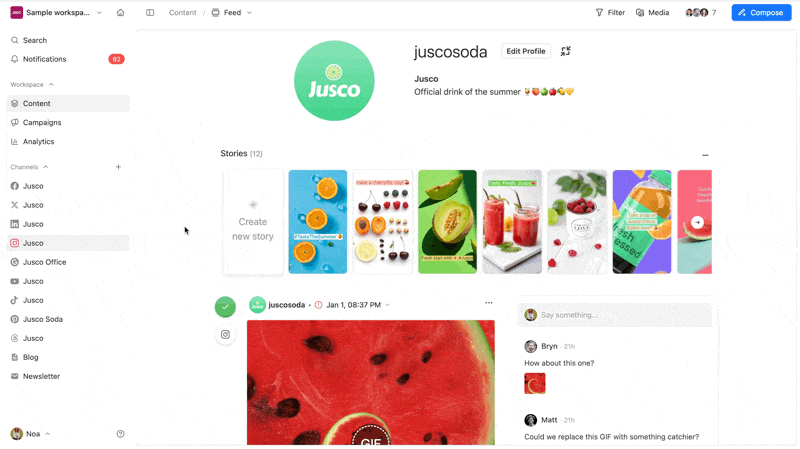Open the post three-dots menu
Screen dimensions: 800x449
pos(489,303)
